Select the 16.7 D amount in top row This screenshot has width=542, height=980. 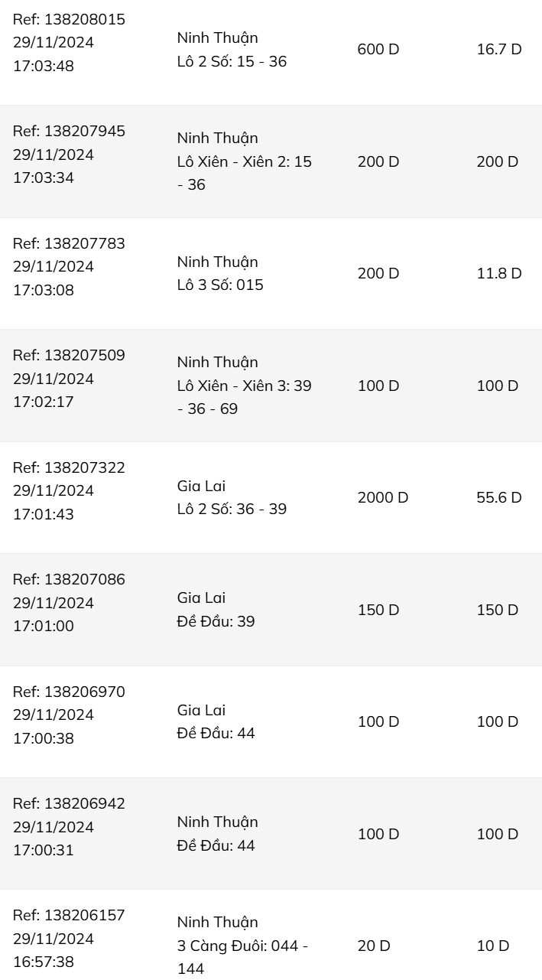[499, 50]
